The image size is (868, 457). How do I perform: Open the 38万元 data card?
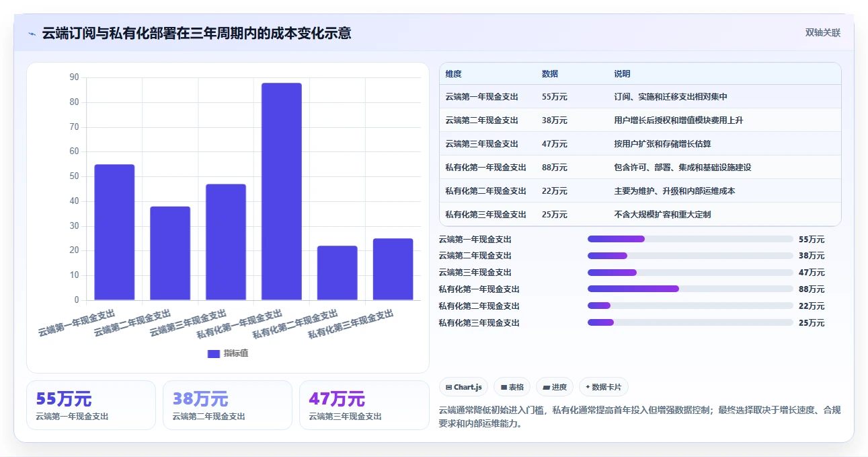(x=227, y=405)
